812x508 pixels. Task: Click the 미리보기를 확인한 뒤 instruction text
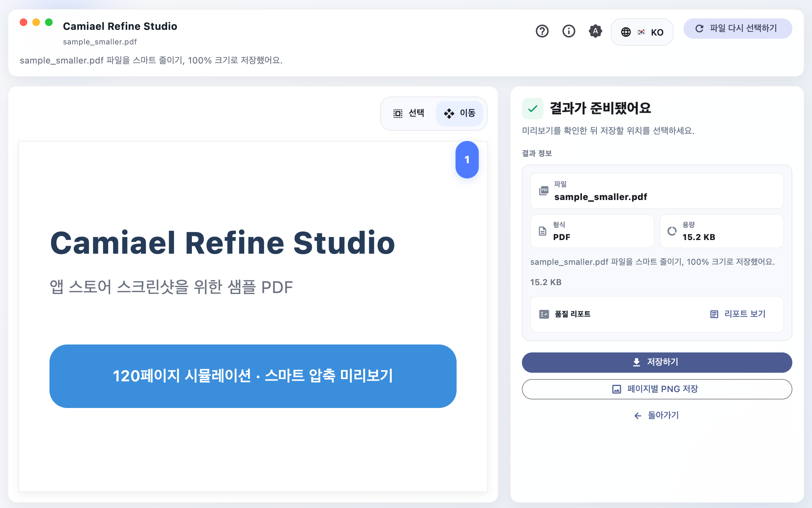tap(608, 131)
